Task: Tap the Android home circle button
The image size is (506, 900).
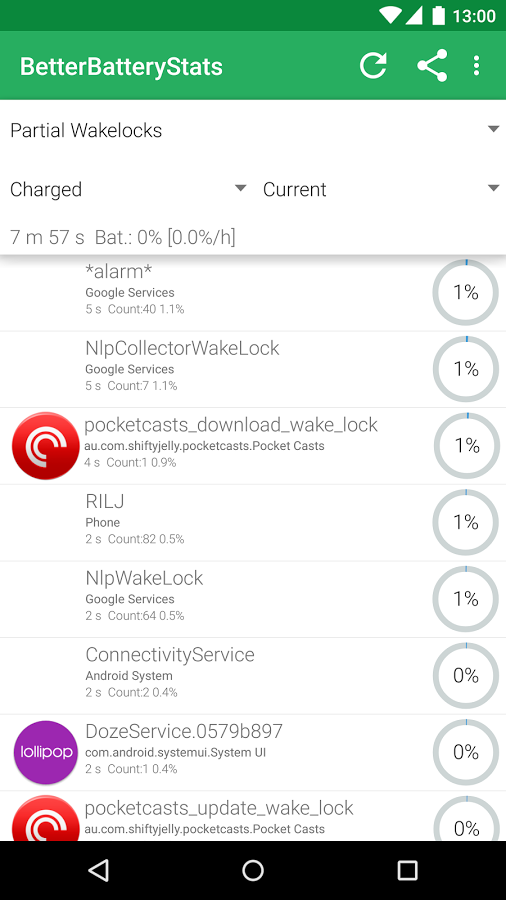Action: click(253, 871)
